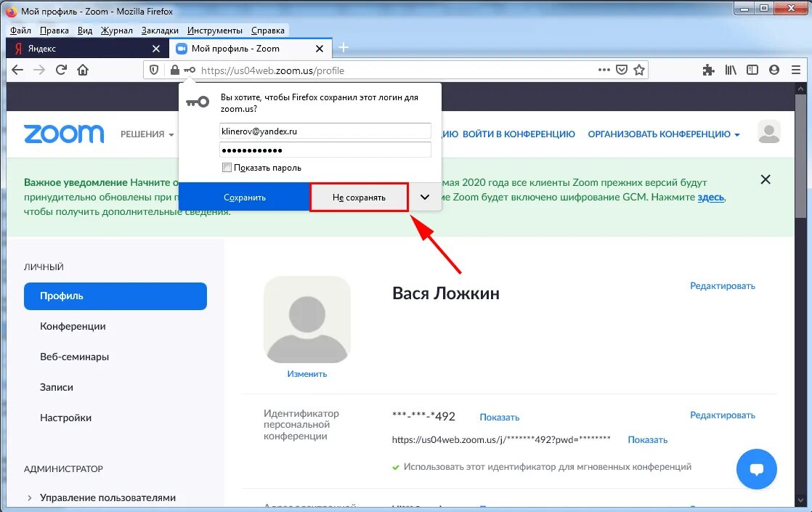The width and height of the screenshot is (812, 512).
Task: Click the здесь link in notification
Action: [711, 197]
